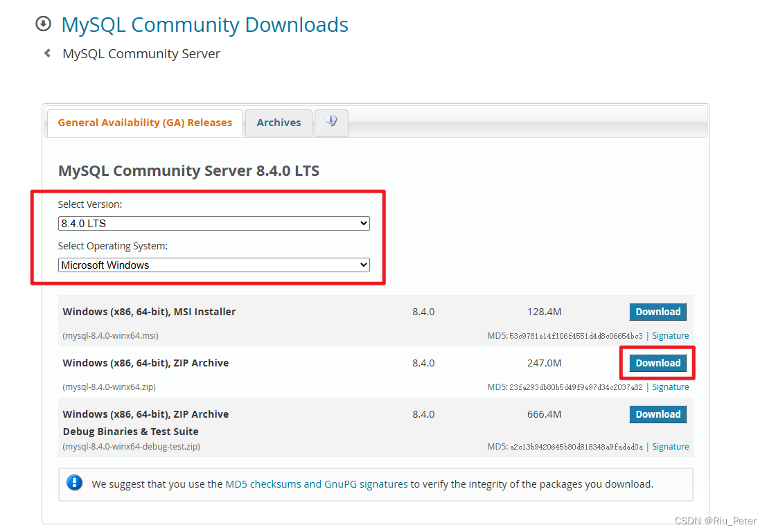This screenshot has width=767, height=532.
Task: Open Signature link for mysql-8.4.0-winx64.zip
Action: [670, 387]
